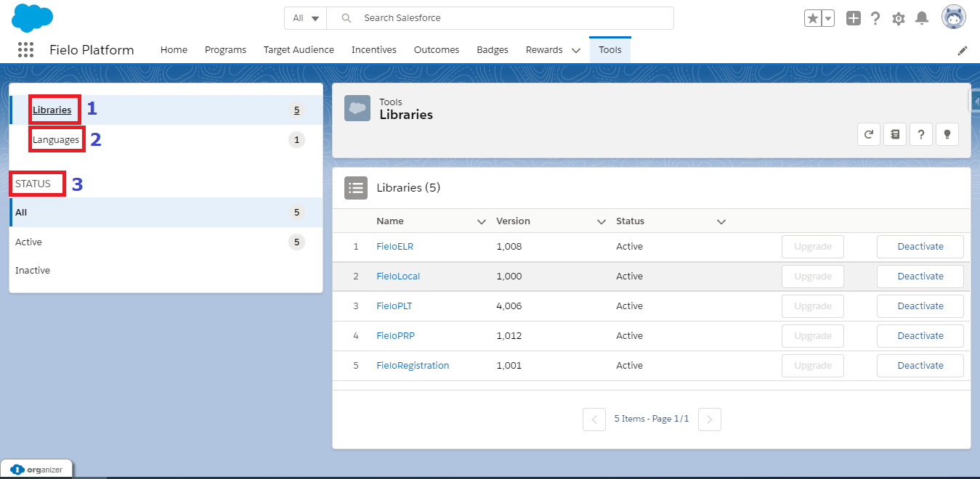Viewport: 980px width, 479px height.
Task: Open the FieloELR library link
Action: [x=394, y=247]
